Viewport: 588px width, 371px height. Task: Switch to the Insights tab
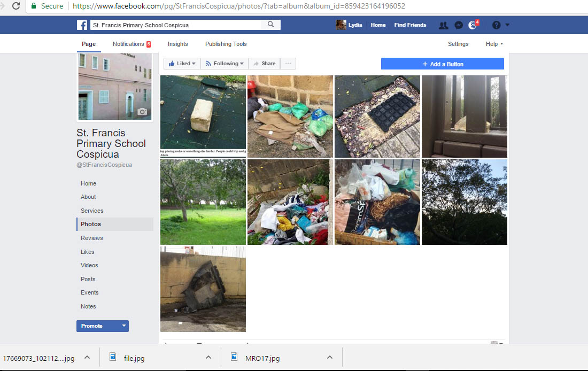(177, 44)
